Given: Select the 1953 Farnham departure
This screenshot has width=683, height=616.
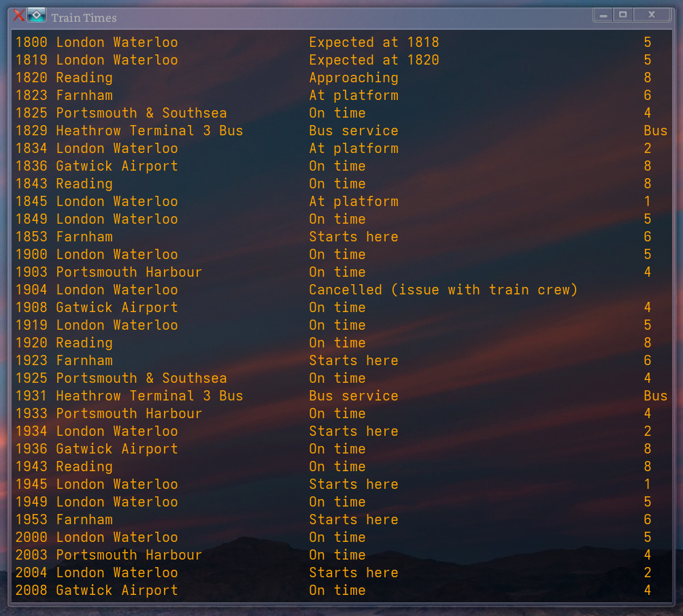Looking at the screenshot, I should (x=341, y=519).
